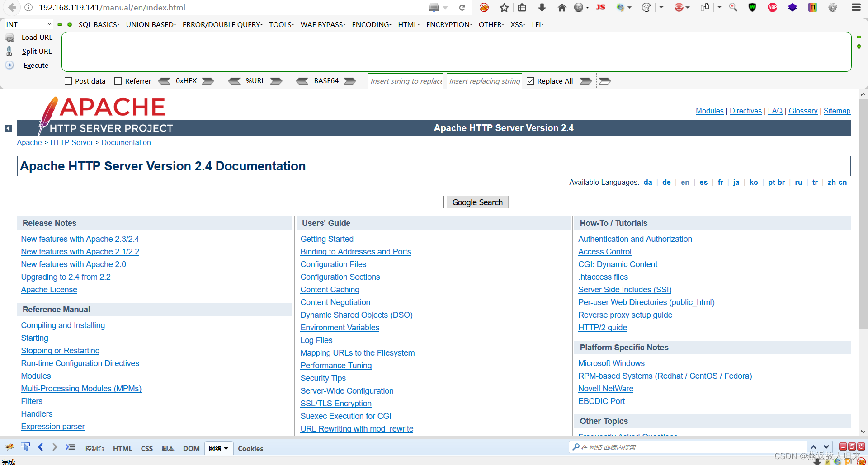Open the INT dropdown in HackBar

[29, 24]
